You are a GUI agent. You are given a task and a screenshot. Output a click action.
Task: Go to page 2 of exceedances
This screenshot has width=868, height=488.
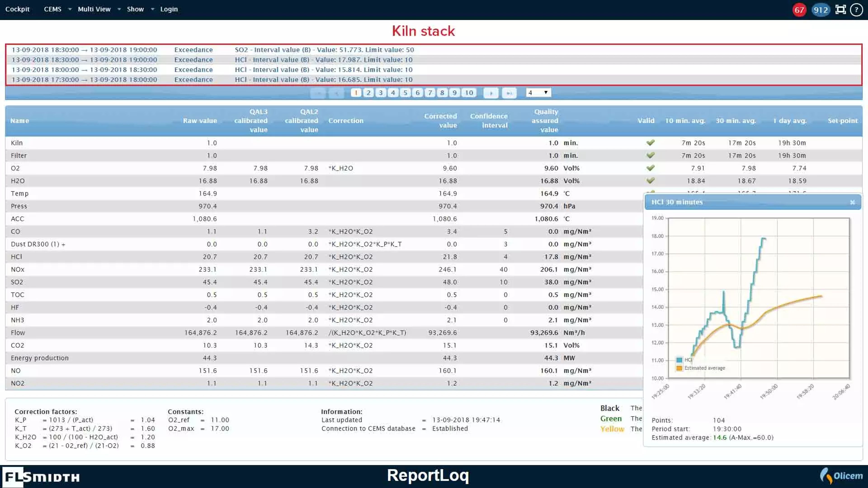(368, 93)
